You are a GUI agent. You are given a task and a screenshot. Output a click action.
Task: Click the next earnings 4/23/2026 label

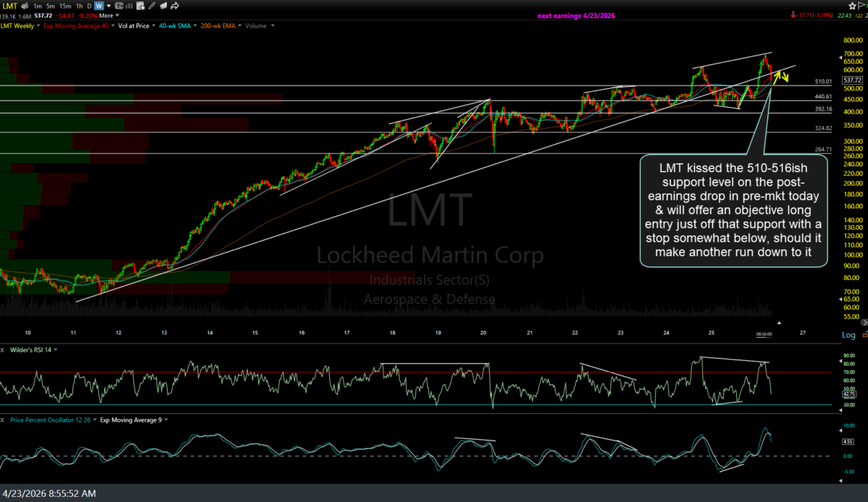(x=576, y=16)
